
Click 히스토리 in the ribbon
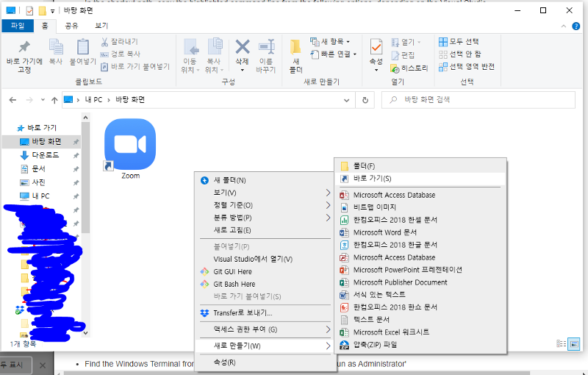(x=409, y=68)
